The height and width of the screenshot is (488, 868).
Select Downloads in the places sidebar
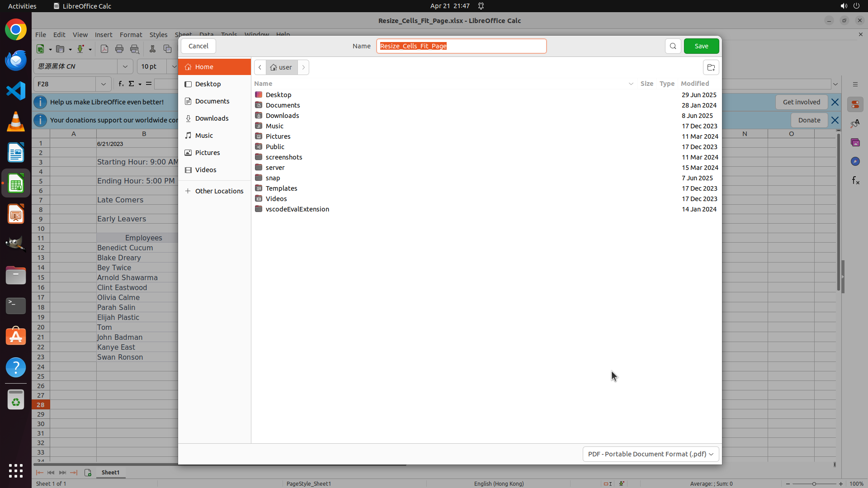tap(212, 118)
